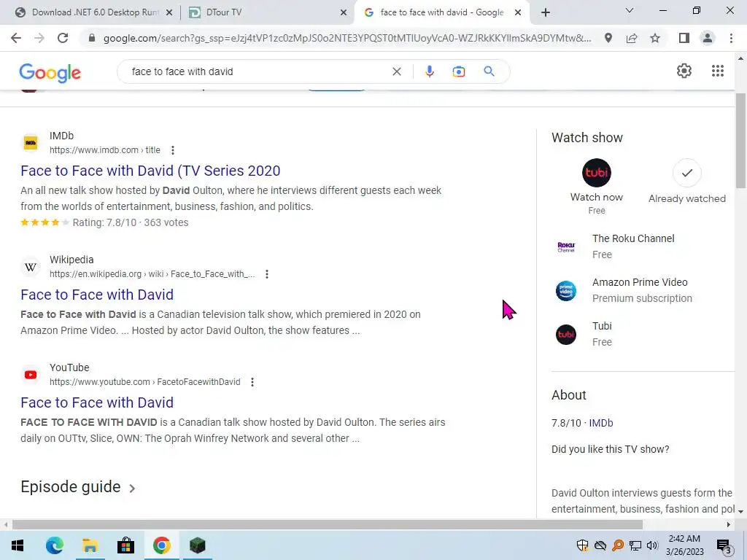This screenshot has height=560, width=747.
Task: Open volume control in system tray
Action: point(652,545)
